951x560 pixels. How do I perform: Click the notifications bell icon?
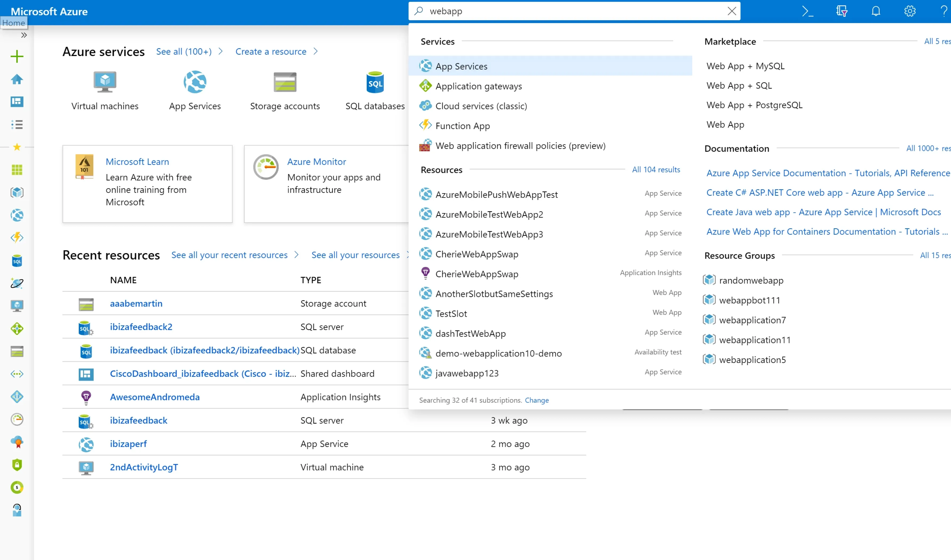pyautogui.click(x=875, y=11)
